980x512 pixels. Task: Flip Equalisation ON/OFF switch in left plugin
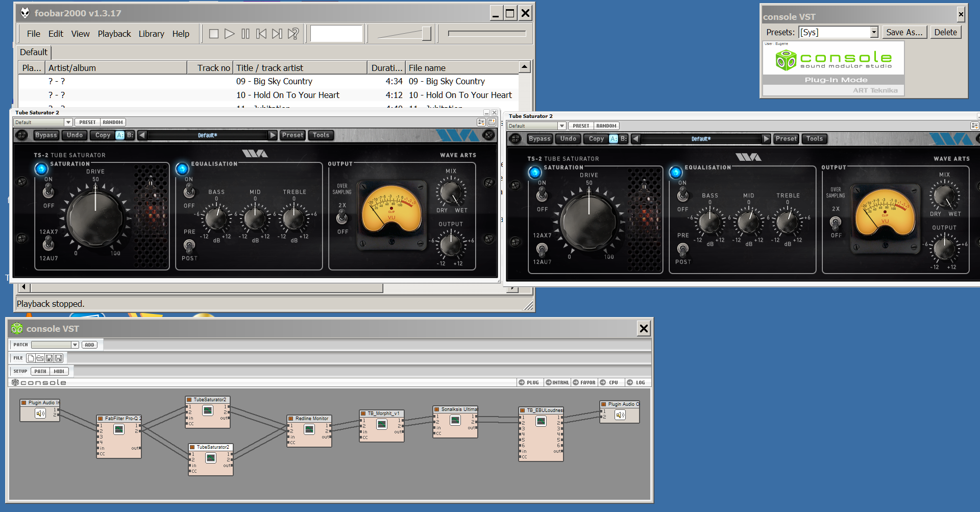[189, 191]
